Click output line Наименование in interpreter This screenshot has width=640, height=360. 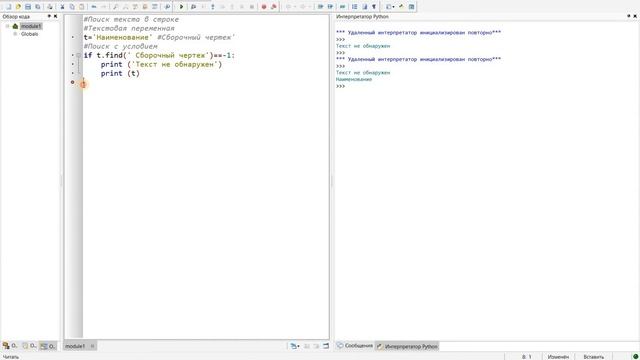pyautogui.click(x=354, y=79)
